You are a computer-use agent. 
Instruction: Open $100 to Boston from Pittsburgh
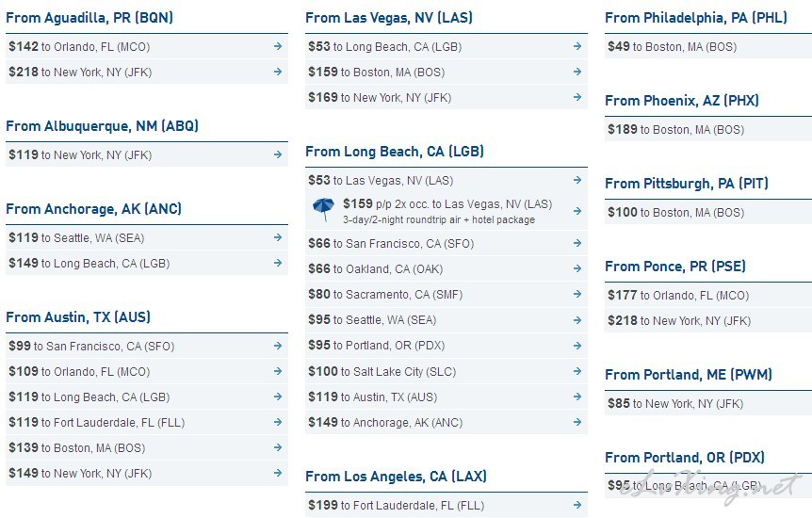tap(708, 213)
